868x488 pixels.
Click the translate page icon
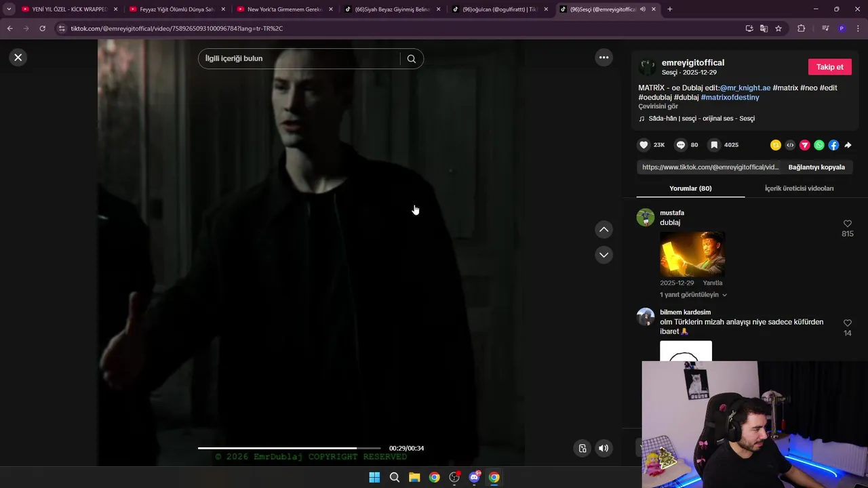point(764,28)
